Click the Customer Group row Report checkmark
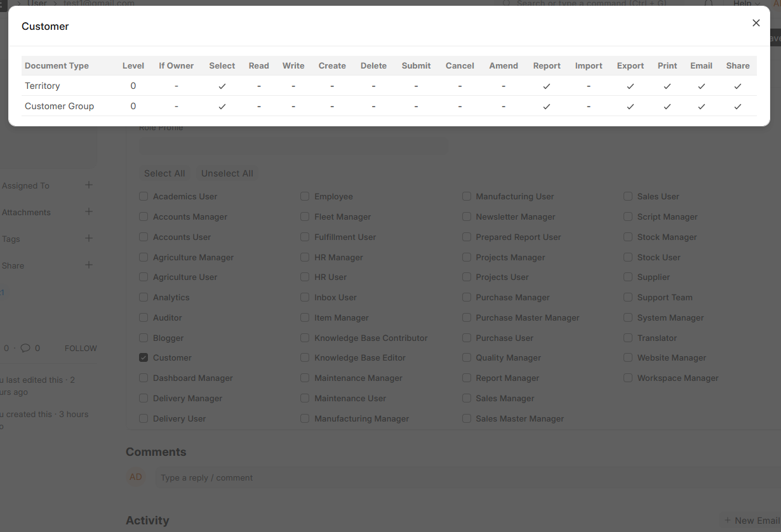The width and height of the screenshot is (781, 532). point(547,106)
